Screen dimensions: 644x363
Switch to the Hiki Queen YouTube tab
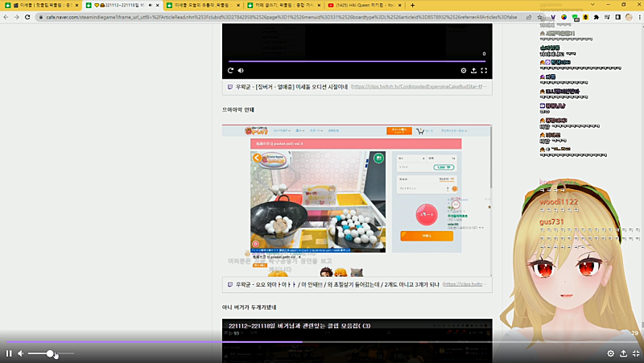pos(364,6)
